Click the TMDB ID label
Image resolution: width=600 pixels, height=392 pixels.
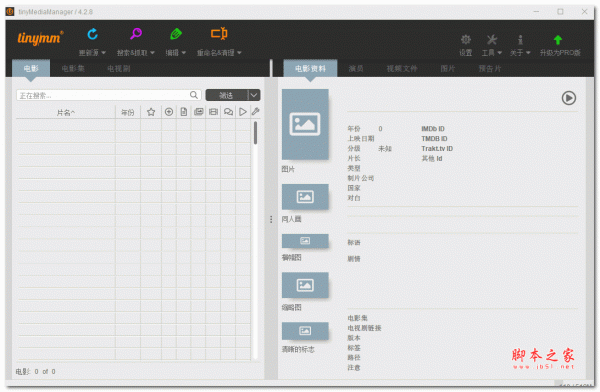pyautogui.click(x=434, y=139)
